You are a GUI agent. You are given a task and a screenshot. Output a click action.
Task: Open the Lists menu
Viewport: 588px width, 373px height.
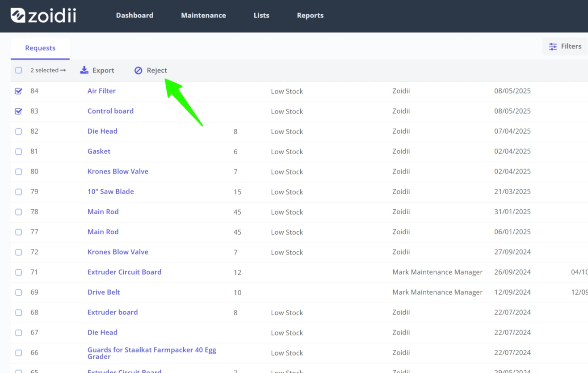coord(261,15)
